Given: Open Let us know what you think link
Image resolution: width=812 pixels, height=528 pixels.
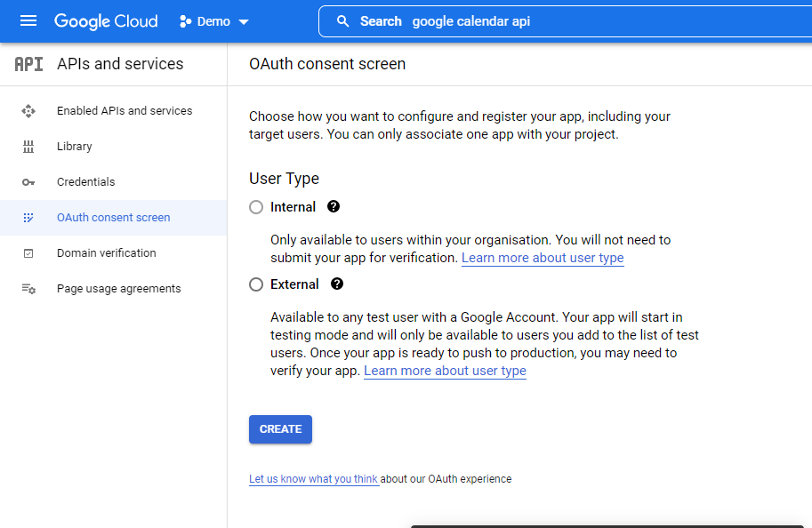Looking at the screenshot, I should pyautogui.click(x=313, y=479).
